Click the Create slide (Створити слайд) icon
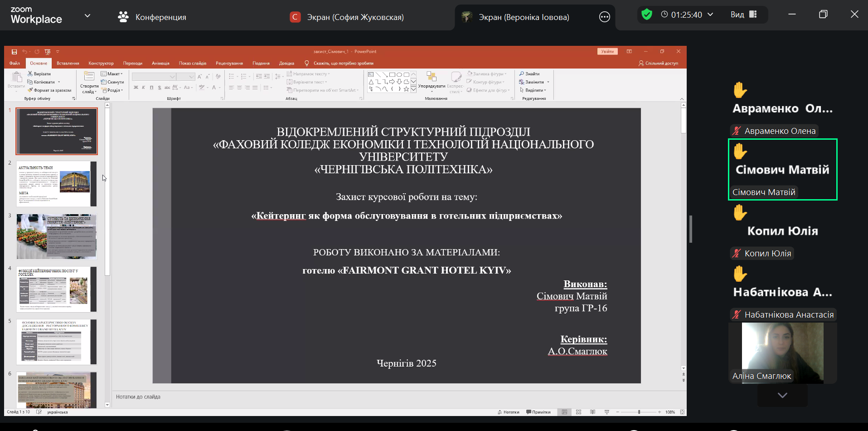The width and height of the screenshot is (868, 431). point(89,76)
